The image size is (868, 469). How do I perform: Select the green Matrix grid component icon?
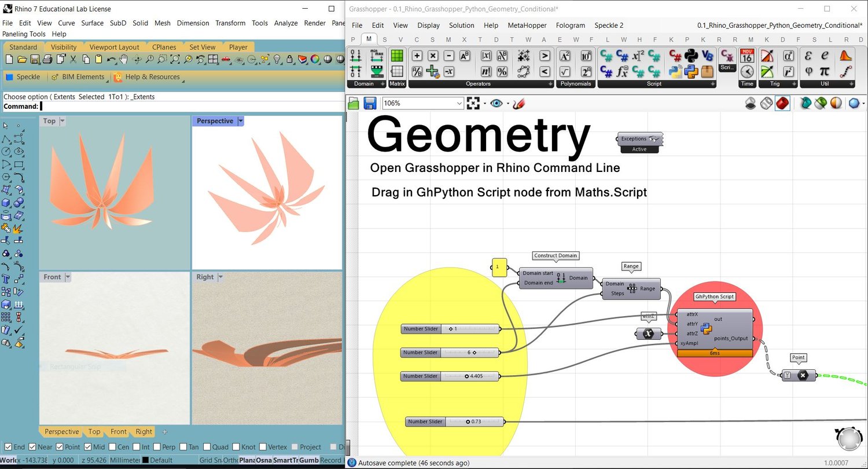397,56
